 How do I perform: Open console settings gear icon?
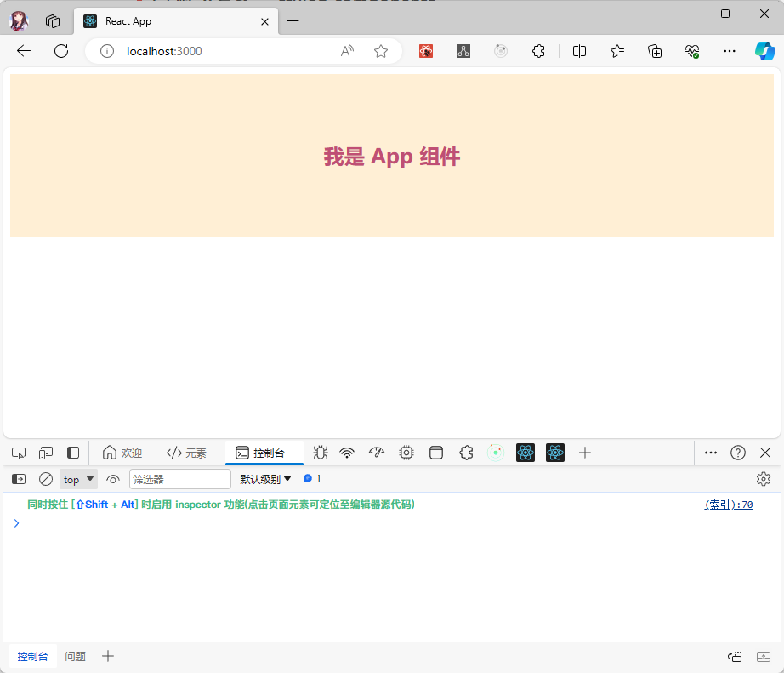coord(763,479)
